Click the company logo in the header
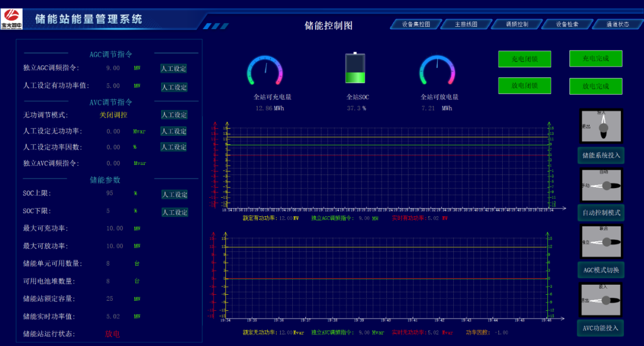Viewport: 644px width, 346px height. 12,18
